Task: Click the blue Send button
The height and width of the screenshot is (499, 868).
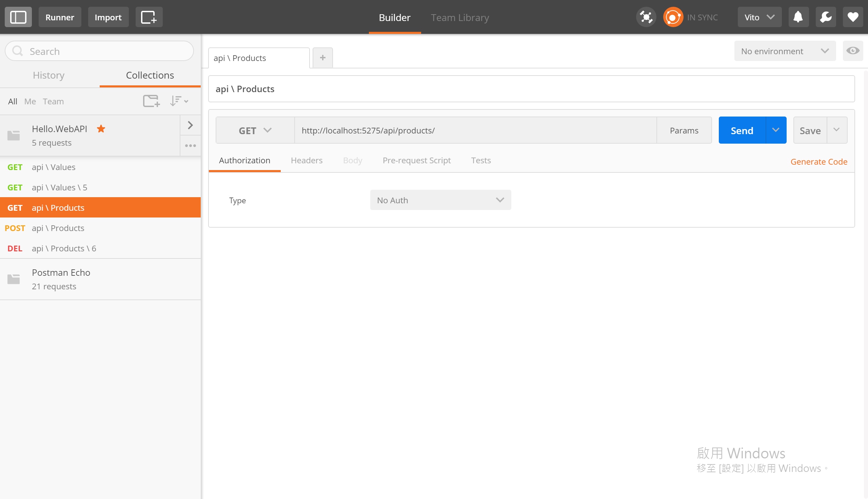Action: pyautogui.click(x=742, y=130)
